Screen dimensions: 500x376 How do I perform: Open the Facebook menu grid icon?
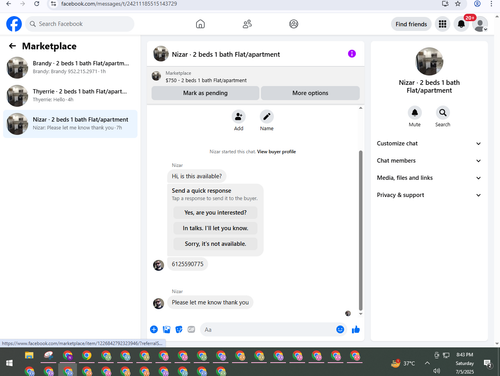pos(442,24)
